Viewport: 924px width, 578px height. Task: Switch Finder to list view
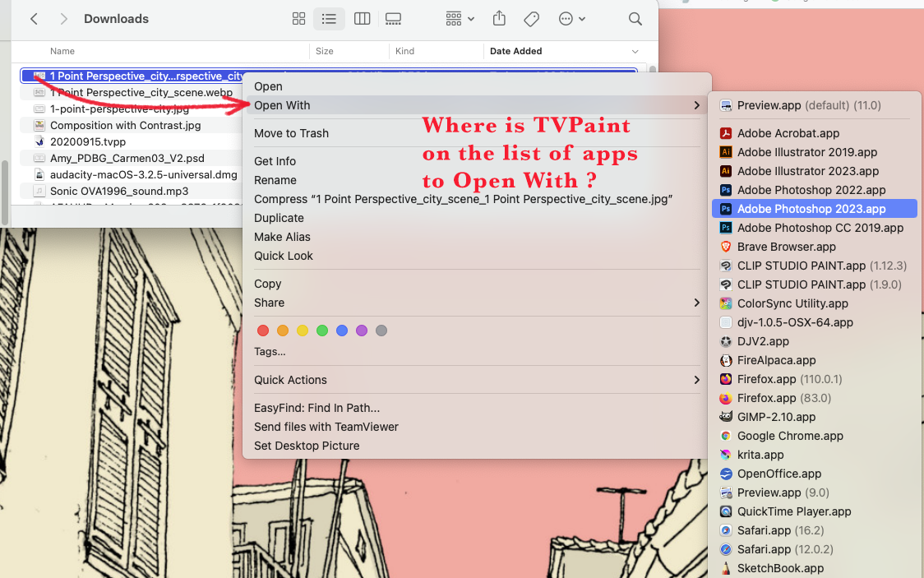click(329, 19)
